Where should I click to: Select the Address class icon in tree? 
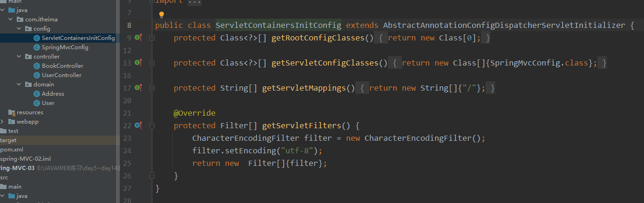[x=37, y=94]
